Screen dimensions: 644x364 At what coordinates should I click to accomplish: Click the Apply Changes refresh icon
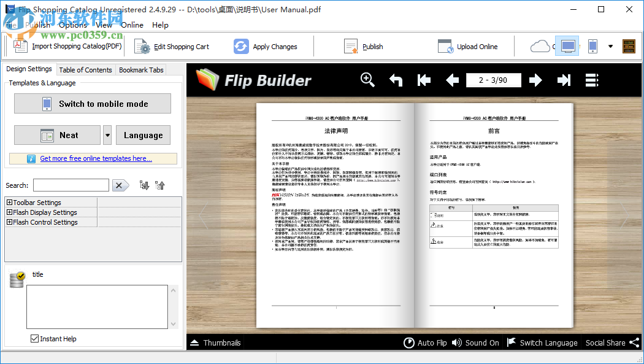pyautogui.click(x=241, y=46)
